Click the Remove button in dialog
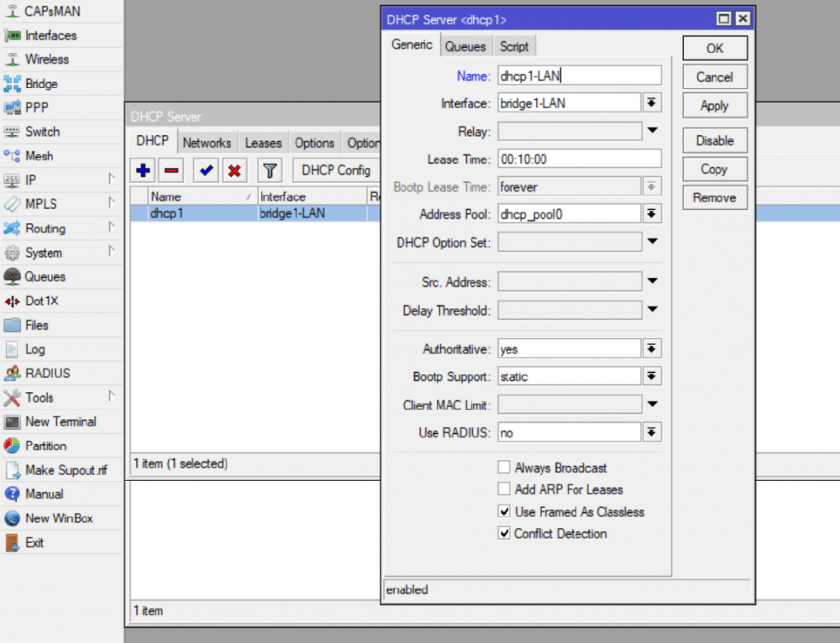Viewport: 840px width, 643px height. 715,197
